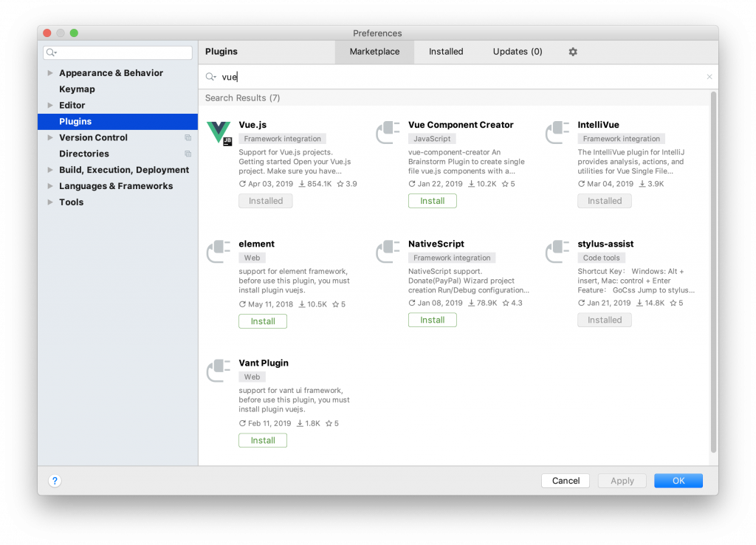Switch to the Installed tab

tap(446, 52)
